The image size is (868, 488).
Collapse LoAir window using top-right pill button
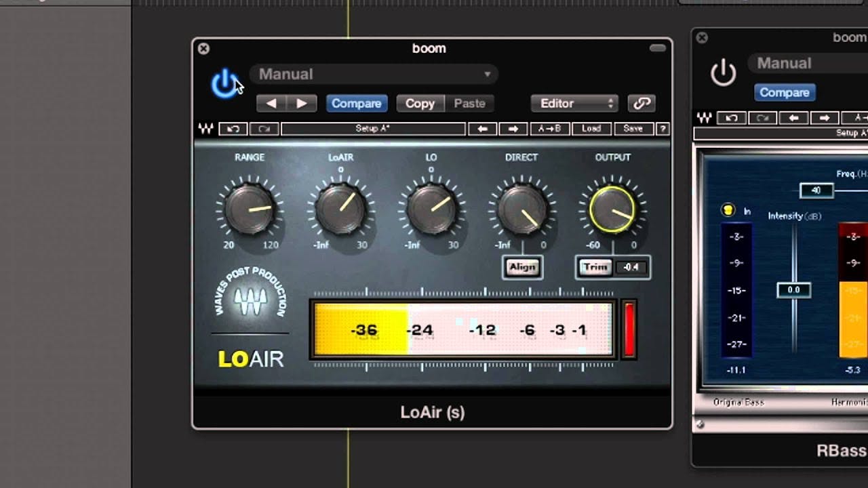(x=657, y=48)
